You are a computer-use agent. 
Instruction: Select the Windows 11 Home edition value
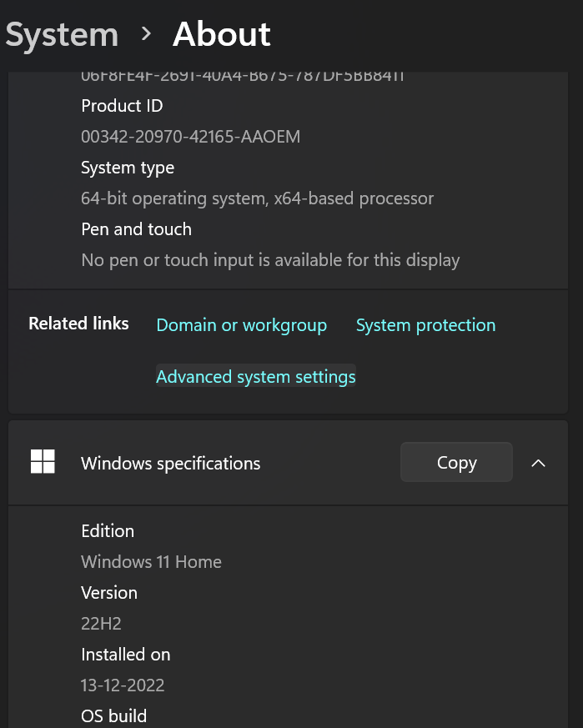tap(151, 562)
